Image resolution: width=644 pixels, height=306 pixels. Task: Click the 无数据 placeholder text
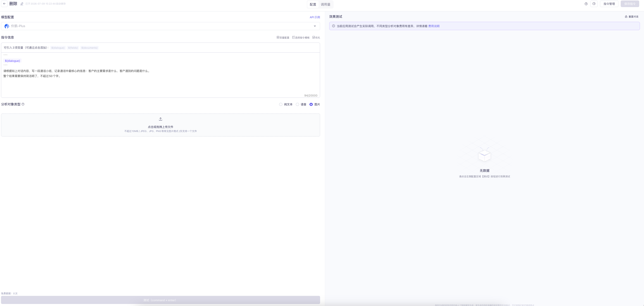click(x=484, y=170)
